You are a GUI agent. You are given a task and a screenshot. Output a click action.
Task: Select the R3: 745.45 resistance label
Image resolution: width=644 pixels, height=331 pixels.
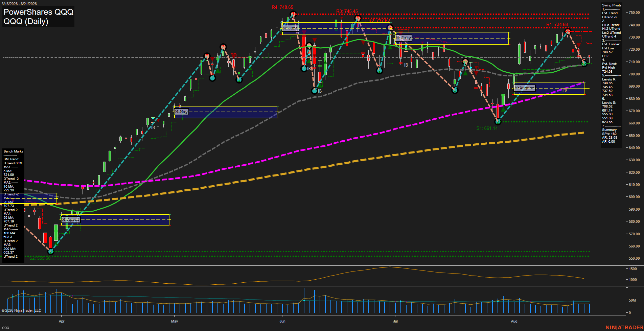tap(347, 11)
